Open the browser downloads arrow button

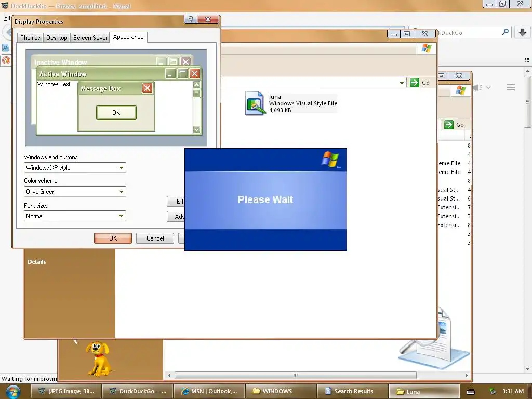523,32
